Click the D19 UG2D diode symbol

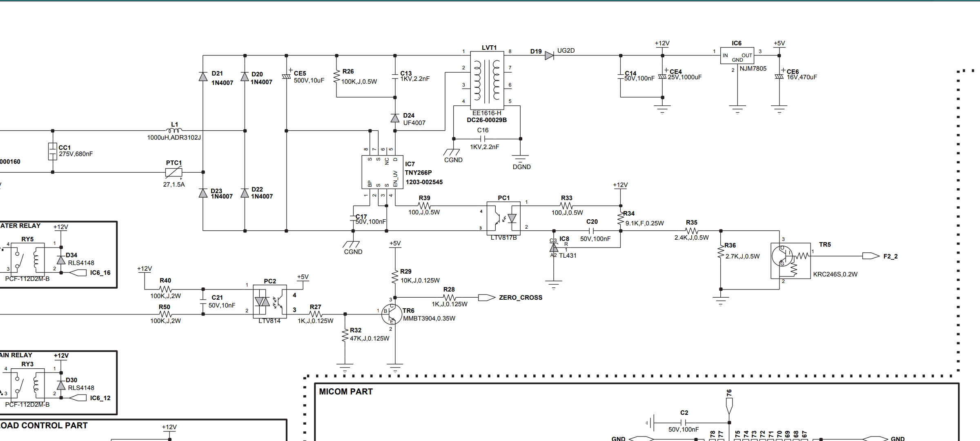coord(549,56)
